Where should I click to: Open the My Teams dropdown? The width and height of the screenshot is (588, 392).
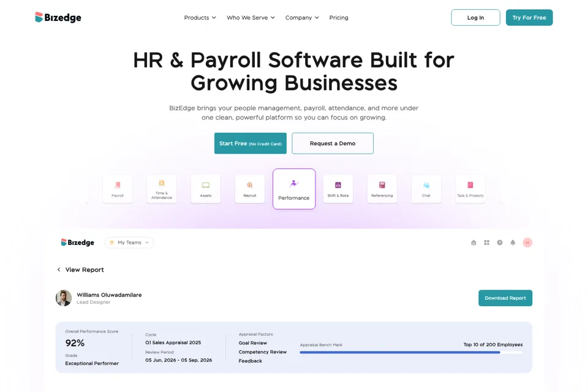click(129, 243)
